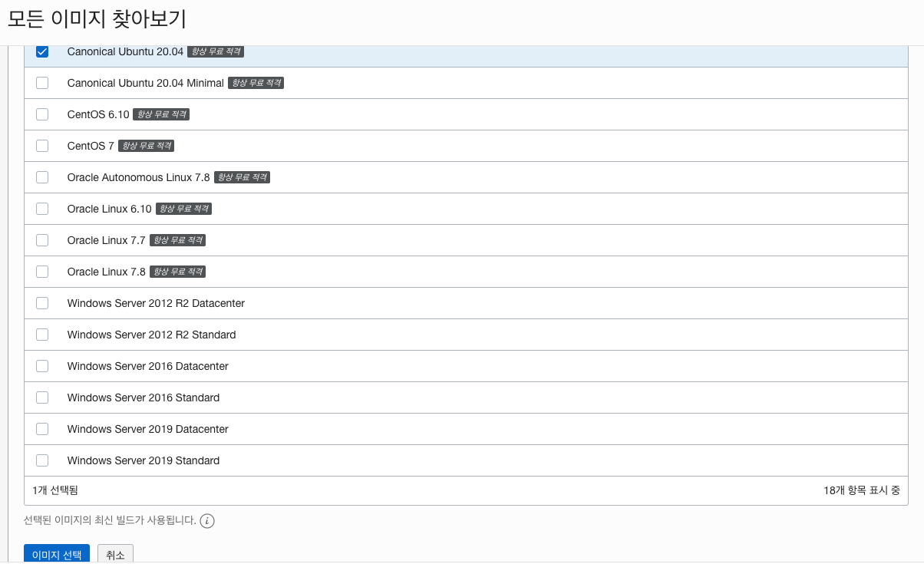Select the CentOS 6.10 checkbox
924x564 pixels.
(x=42, y=114)
